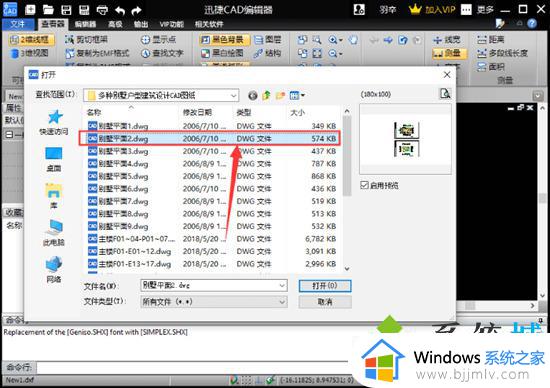Open the zoom-in magnifier dropdown arrow
550x388 pixels.
[341, 40]
